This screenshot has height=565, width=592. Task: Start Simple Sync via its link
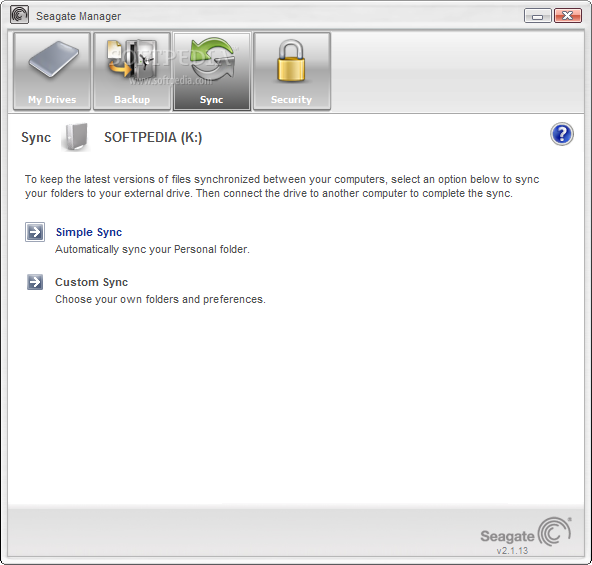tap(89, 232)
